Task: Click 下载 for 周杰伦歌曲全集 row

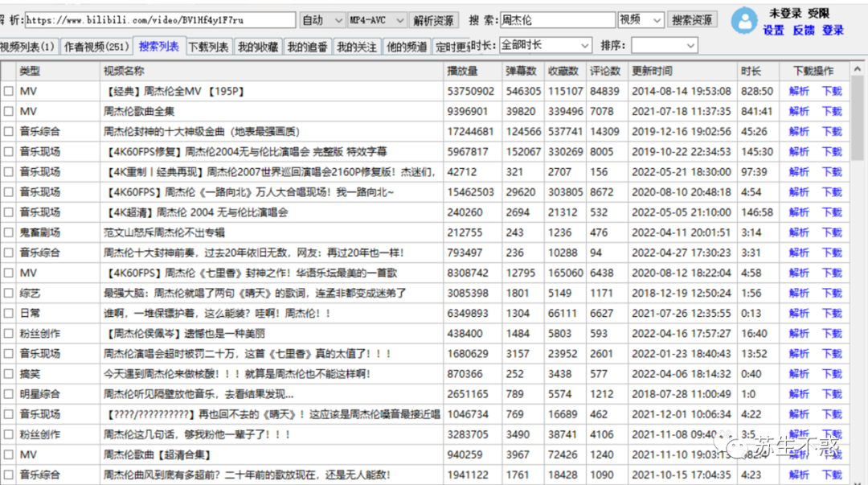Action: pos(832,112)
